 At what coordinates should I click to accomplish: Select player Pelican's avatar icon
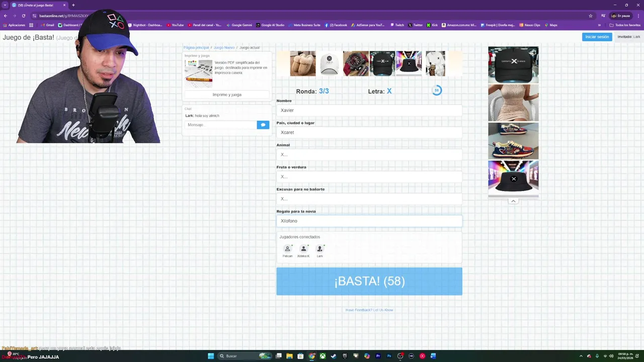coord(287,248)
